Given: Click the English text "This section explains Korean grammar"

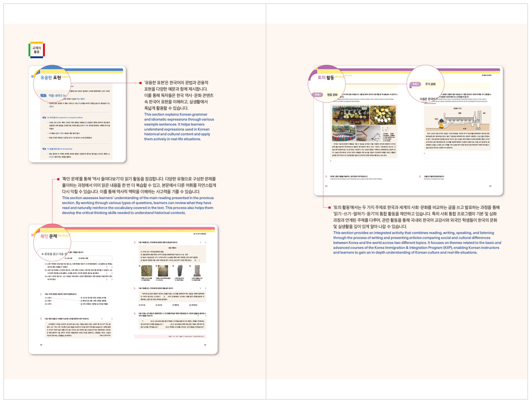Looking at the screenshot, I should coord(176,114).
